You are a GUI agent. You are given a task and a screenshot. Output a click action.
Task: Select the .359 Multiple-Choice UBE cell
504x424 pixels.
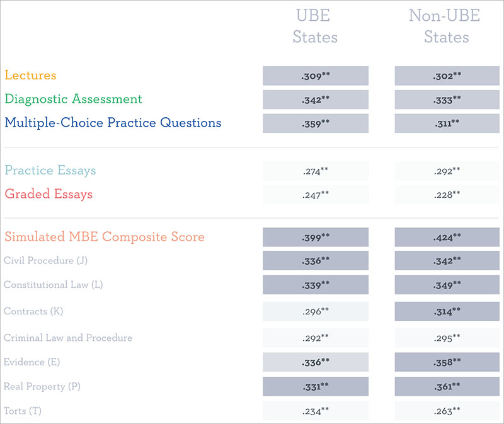pos(315,123)
